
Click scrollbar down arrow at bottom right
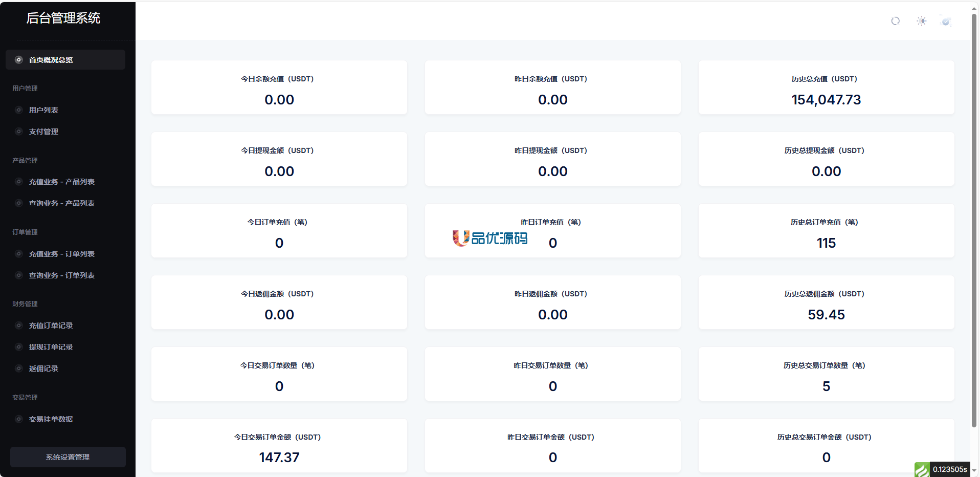click(974, 471)
